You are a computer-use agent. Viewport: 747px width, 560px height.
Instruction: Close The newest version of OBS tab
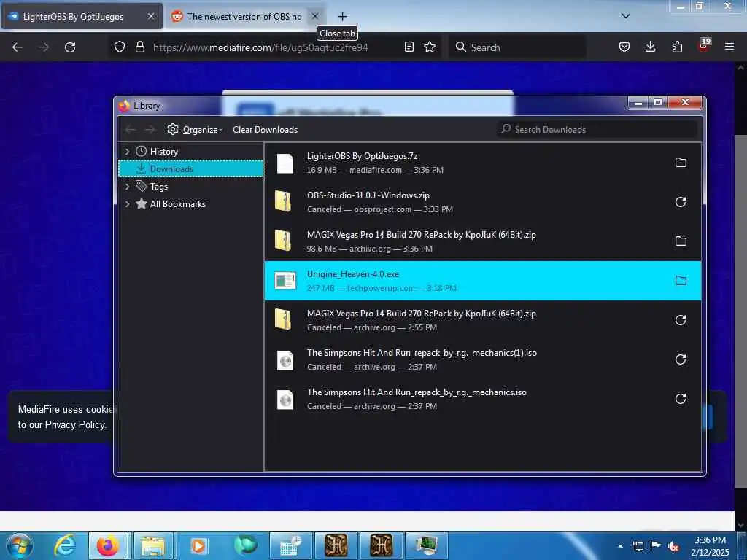click(x=315, y=16)
